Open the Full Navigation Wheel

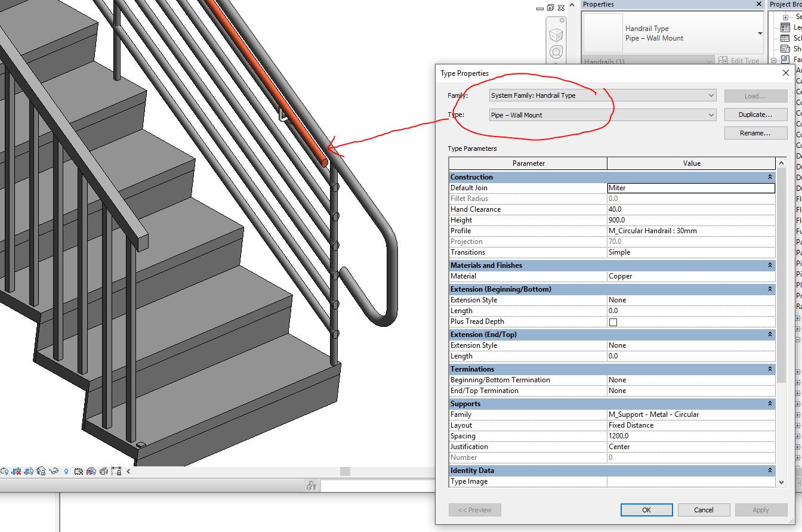(557, 52)
